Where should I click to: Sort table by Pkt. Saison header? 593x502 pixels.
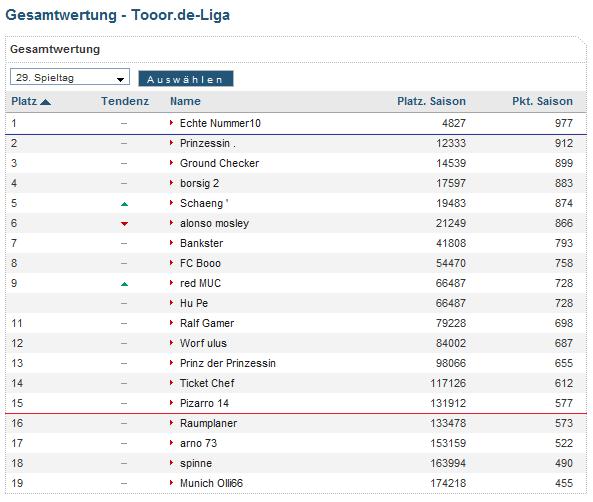542,101
